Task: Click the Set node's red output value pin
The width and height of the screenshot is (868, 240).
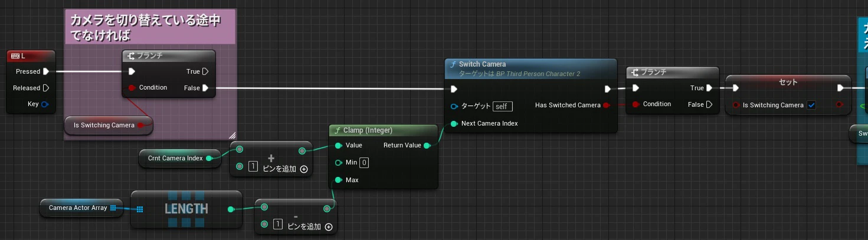Action: [x=839, y=106]
